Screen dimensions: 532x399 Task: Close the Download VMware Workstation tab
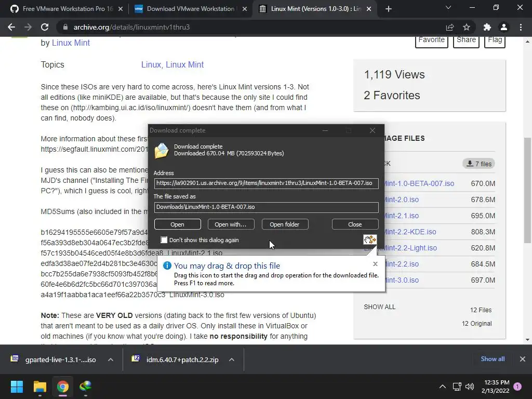(245, 9)
